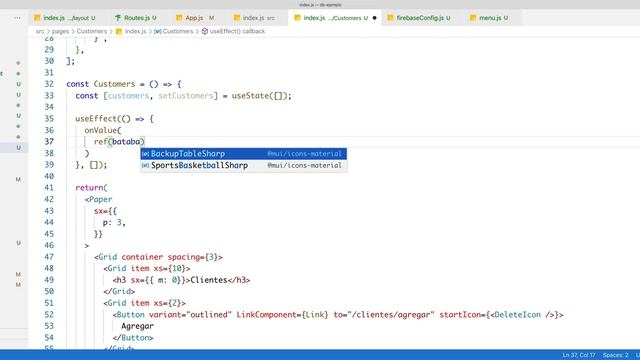Open the index.js src tab
Screen dimensions: 640x360
254,18
